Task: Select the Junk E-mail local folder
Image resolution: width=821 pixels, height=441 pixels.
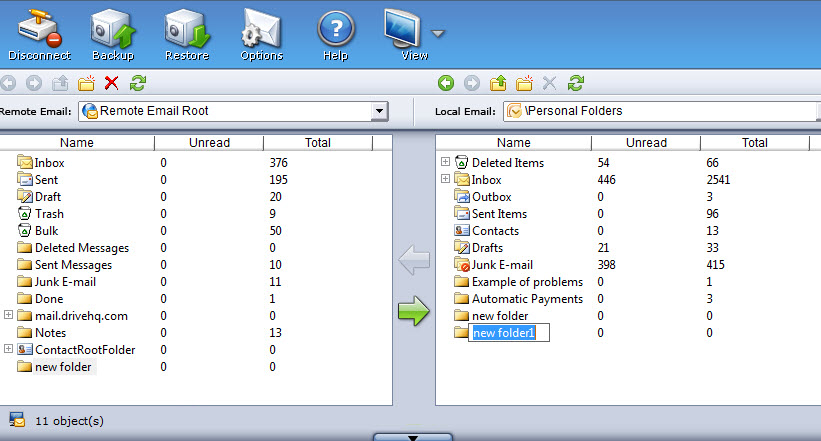Action: [x=502, y=264]
